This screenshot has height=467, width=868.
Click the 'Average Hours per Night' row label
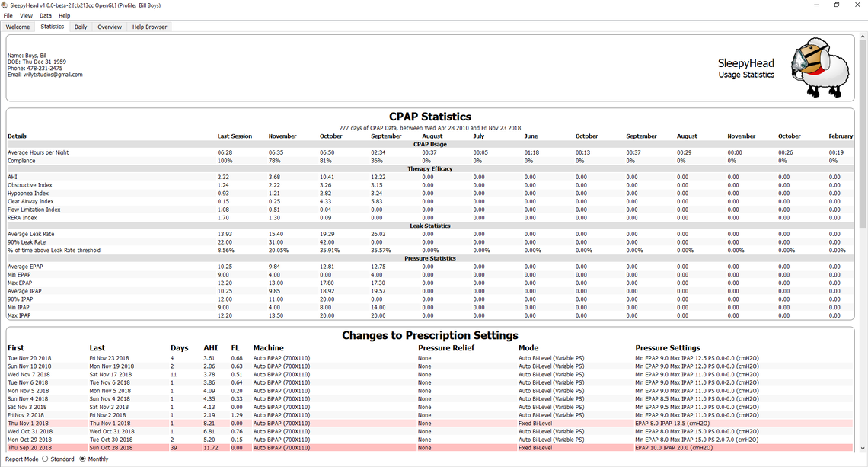pyautogui.click(x=38, y=152)
